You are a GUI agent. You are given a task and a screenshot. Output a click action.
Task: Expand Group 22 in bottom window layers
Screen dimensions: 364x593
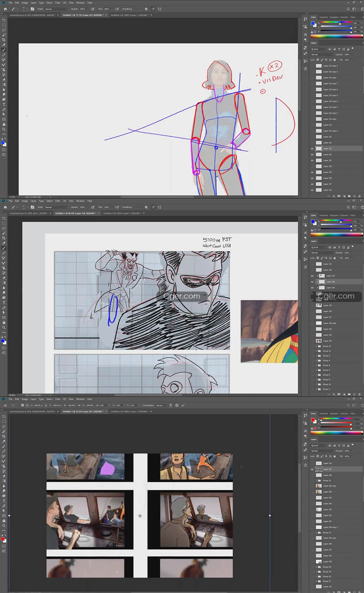tap(316, 480)
